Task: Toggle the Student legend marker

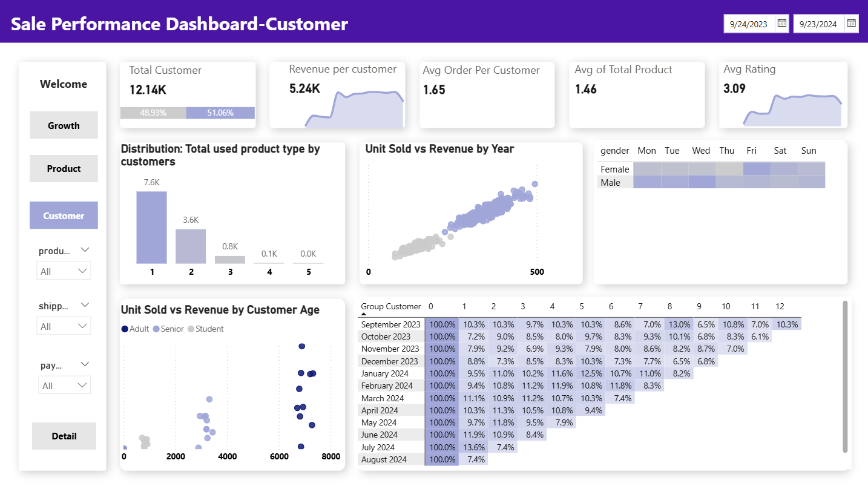Action: [191, 329]
